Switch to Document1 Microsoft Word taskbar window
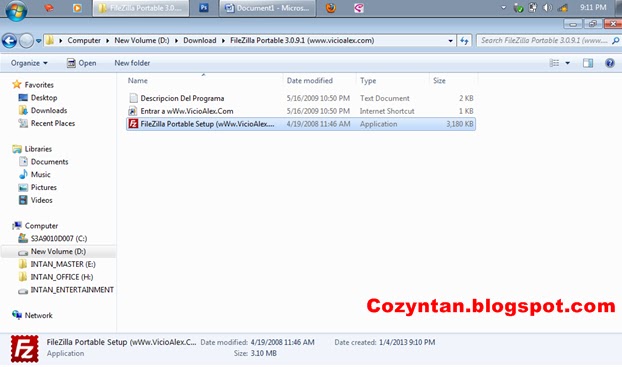 [267, 8]
